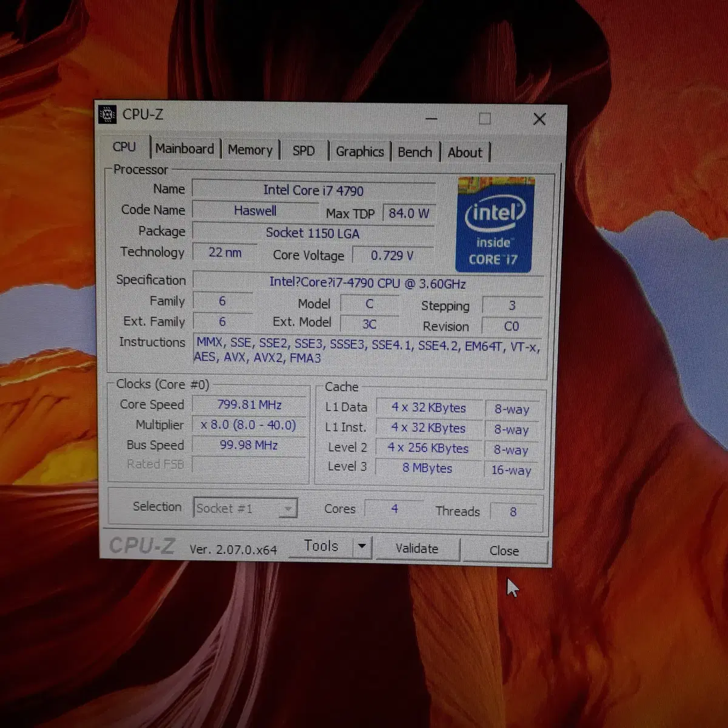Click the CPU-Z app icon in title bar
The height and width of the screenshot is (728, 728).
click(x=107, y=114)
